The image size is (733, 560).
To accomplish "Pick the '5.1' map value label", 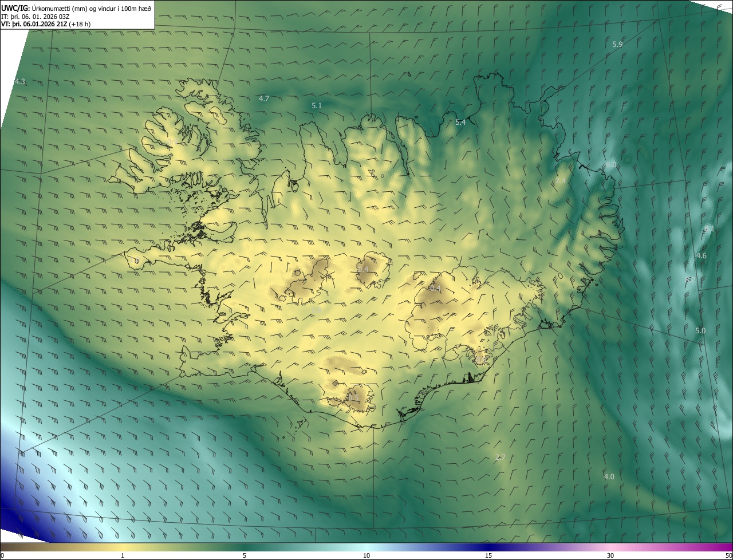I will (x=317, y=105).
